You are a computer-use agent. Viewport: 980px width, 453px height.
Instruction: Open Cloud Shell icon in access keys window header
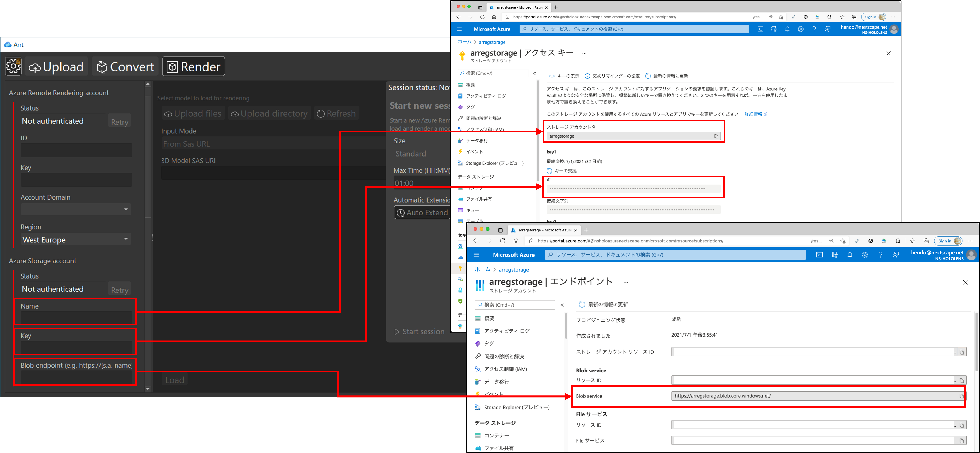pos(760,29)
